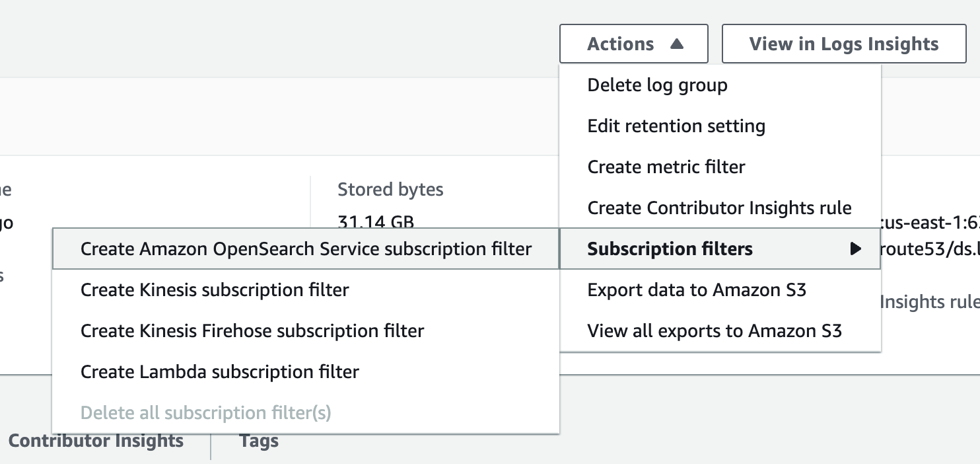The image size is (980, 464).
Task: Select Create Kinesis Firehose subscription filter
Action: click(x=252, y=331)
